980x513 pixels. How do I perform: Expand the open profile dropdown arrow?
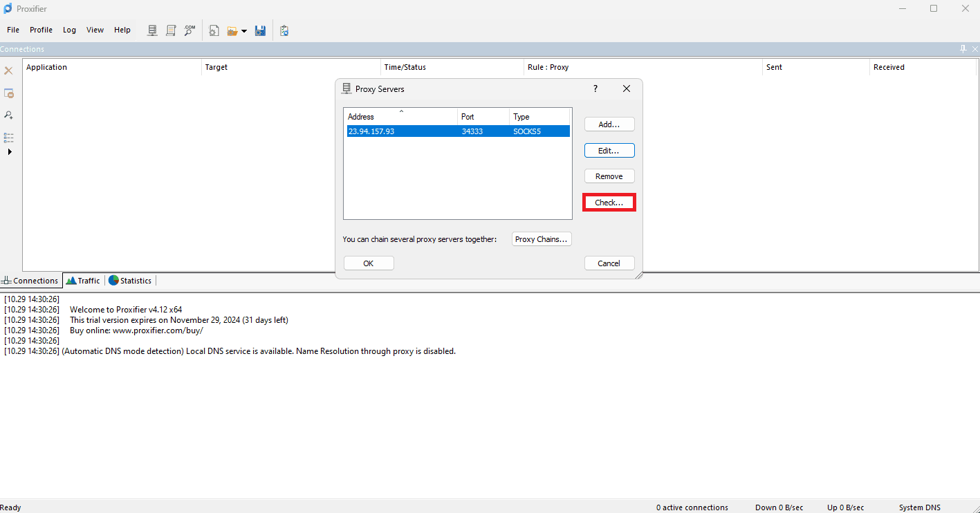point(244,31)
